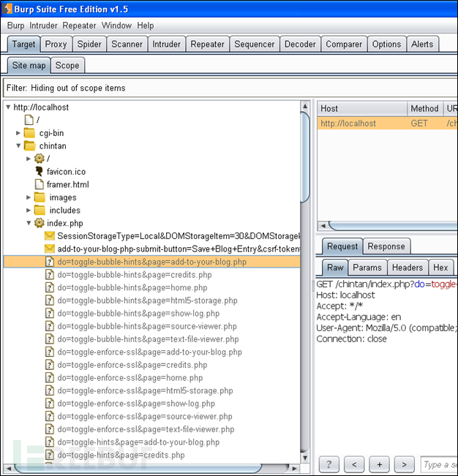Open the Intruder menu

click(43, 26)
